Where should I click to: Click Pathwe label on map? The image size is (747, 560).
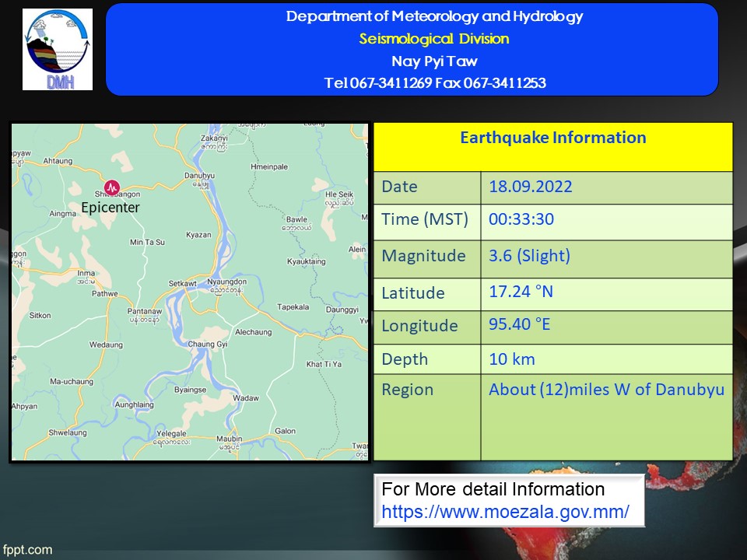(105, 294)
